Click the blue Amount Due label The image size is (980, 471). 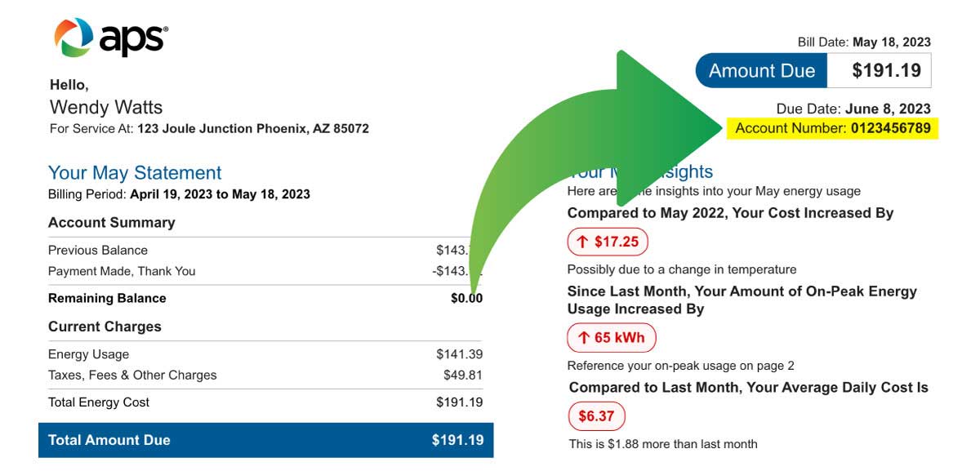[761, 71]
